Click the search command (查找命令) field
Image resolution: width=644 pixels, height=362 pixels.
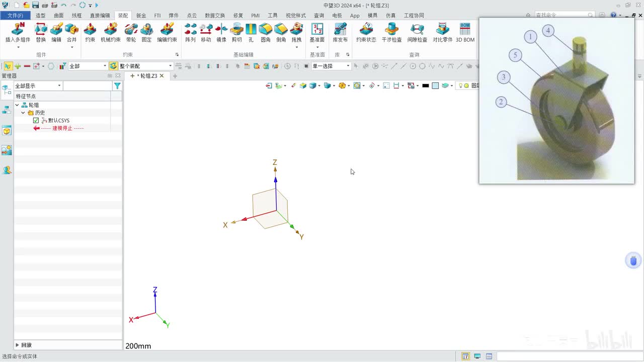pos(565,16)
